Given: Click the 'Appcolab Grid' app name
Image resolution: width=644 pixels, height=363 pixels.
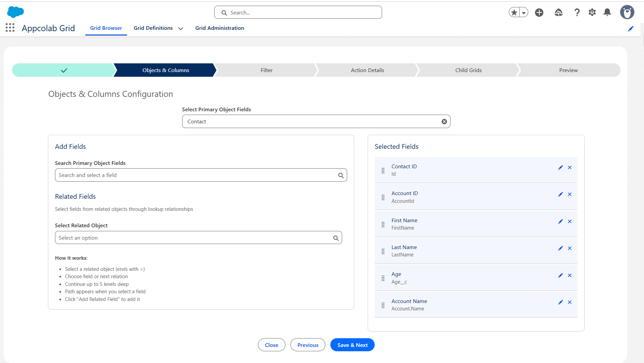Looking at the screenshot, I should point(48,28).
